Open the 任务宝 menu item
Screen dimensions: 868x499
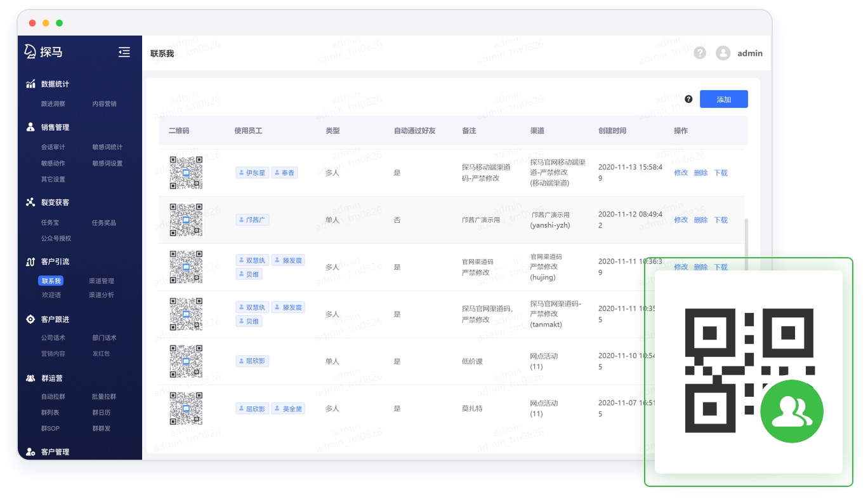(x=50, y=223)
